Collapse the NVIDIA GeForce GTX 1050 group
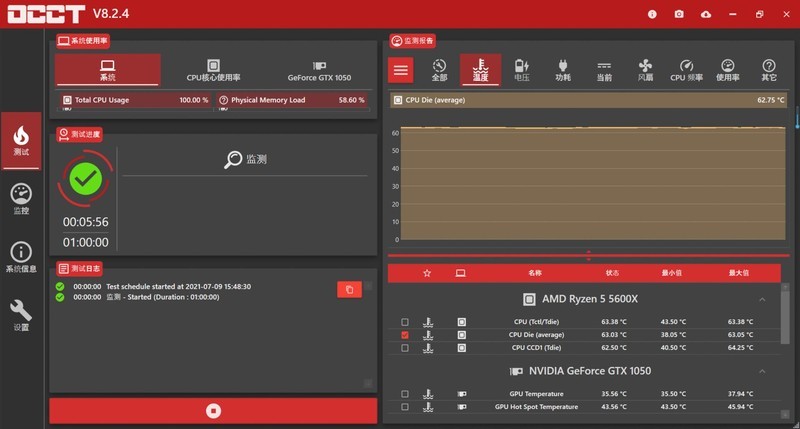The width and height of the screenshot is (800, 429). tap(762, 371)
